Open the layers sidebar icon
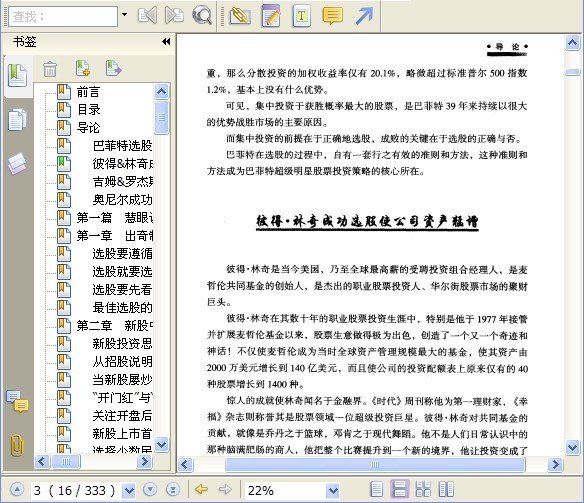 tap(18, 164)
